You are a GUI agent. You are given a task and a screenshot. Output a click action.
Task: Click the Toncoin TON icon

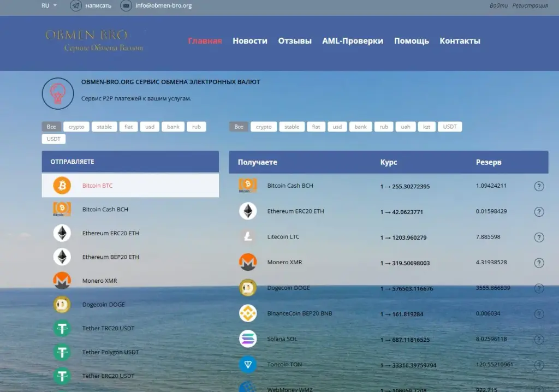coord(248,365)
